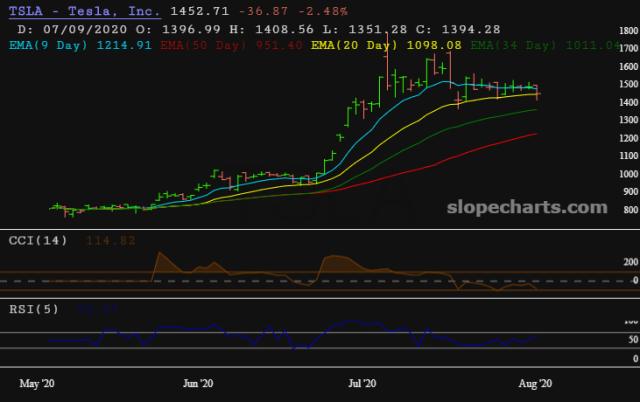Viewport: 640px width, 402px height.
Task: Click the last price 1452.71
Action: [200, 11]
